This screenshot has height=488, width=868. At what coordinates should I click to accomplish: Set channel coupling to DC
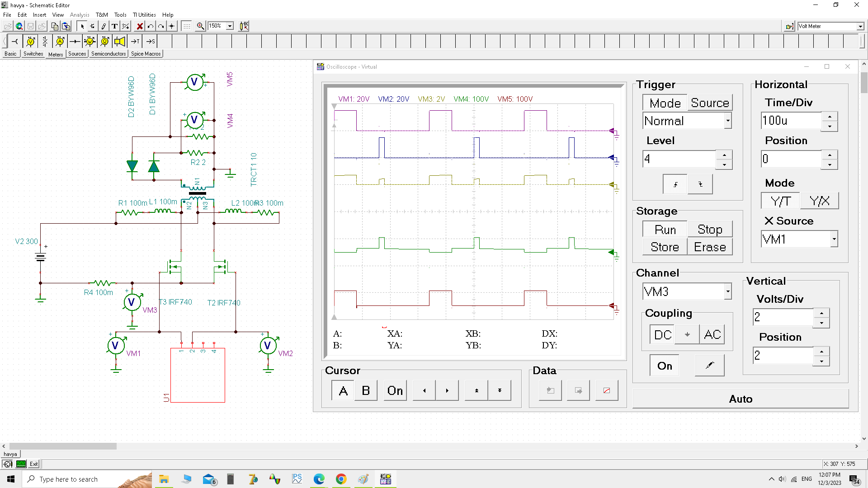(x=663, y=335)
